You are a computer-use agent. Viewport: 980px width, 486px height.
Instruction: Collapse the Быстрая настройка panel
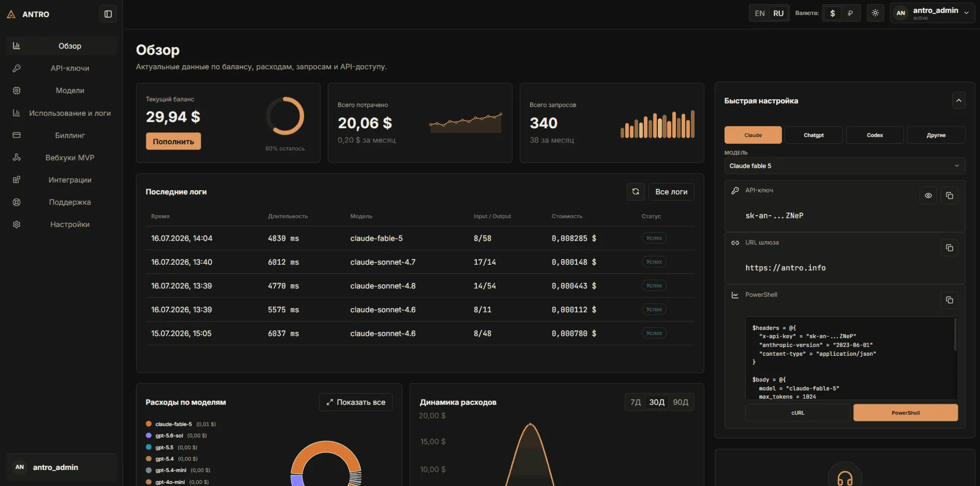tap(958, 100)
